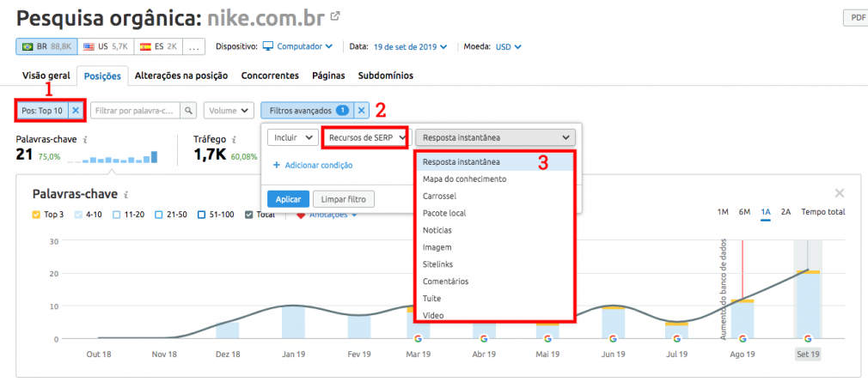
Task: Select the BR 88,8K database flag
Action: point(46,46)
